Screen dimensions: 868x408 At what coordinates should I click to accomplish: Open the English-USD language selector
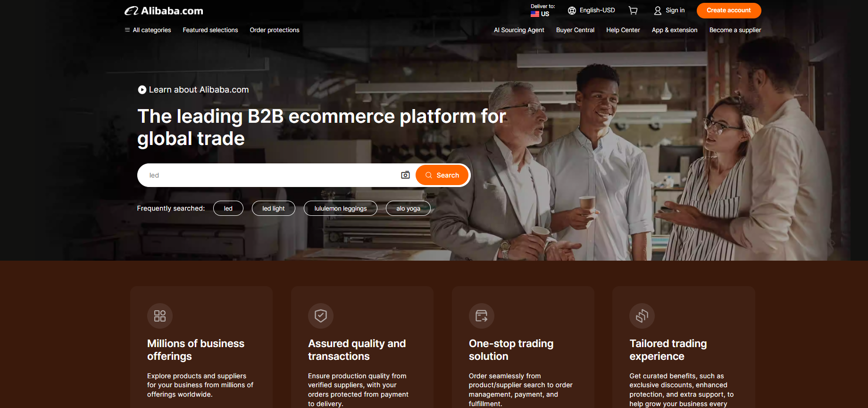[592, 10]
